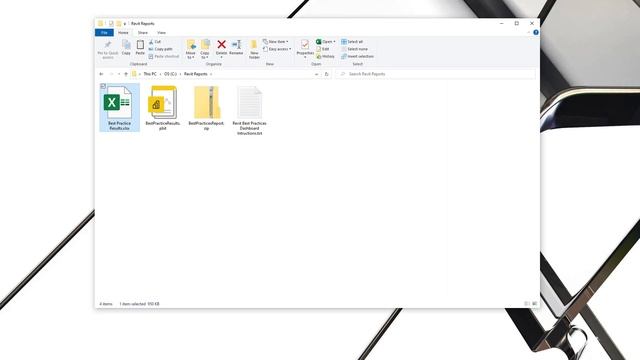640x360 pixels.
Task: Select the BestPracticesReport.zip archive
Action: (x=206, y=108)
